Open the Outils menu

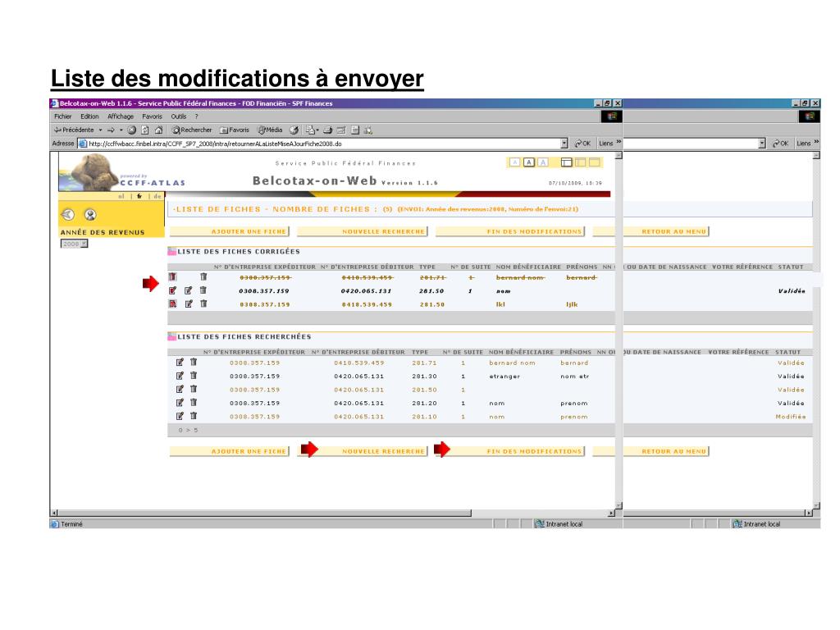point(178,116)
